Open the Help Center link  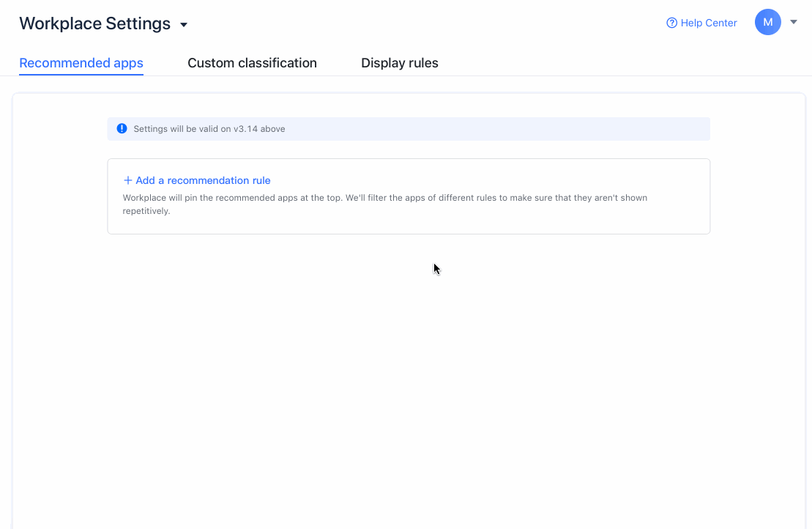pos(708,23)
